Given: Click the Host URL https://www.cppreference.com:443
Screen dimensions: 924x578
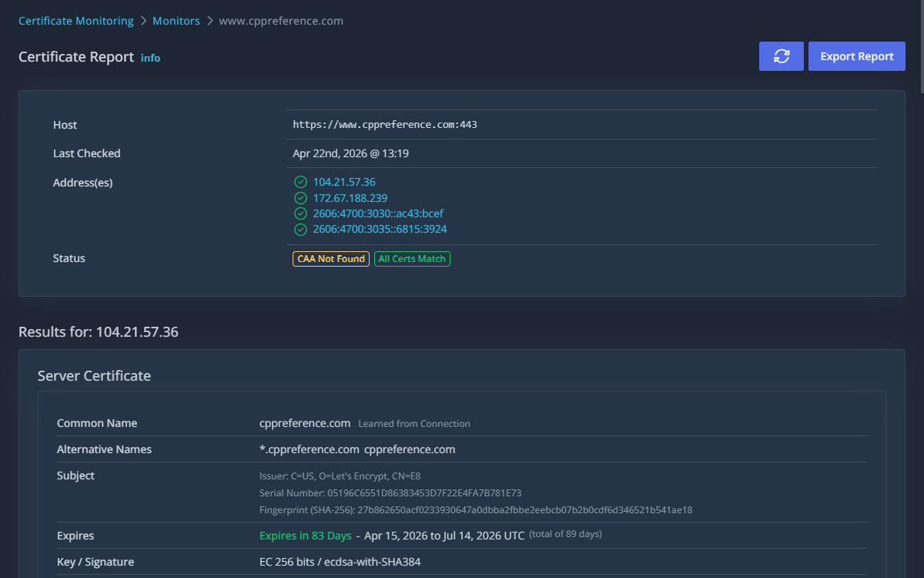Looking at the screenshot, I should [x=385, y=124].
